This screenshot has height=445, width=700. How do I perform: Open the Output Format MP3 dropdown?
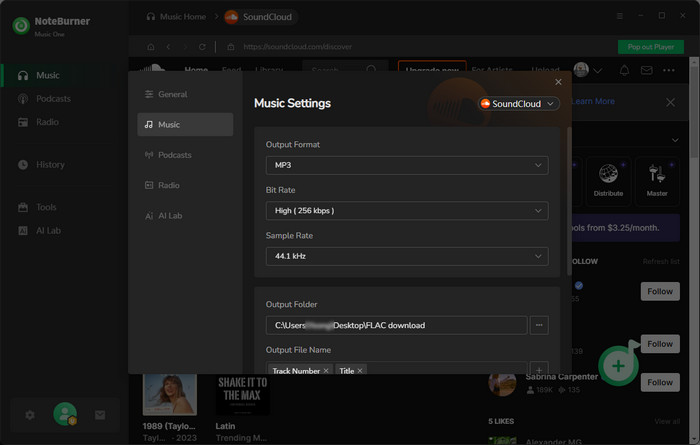pos(407,165)
